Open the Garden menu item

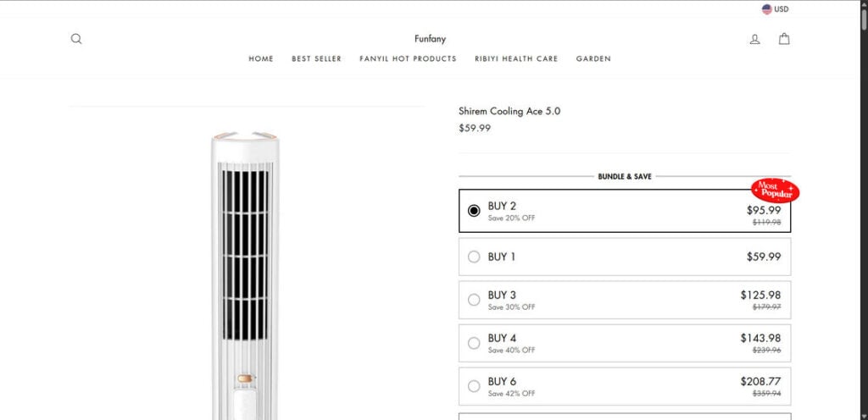click(593, 58)
